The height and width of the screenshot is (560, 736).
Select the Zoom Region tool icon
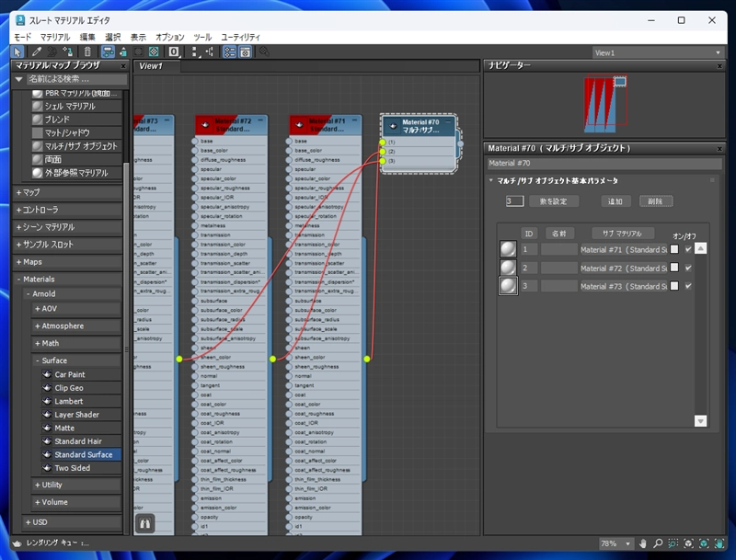point(673,543)
